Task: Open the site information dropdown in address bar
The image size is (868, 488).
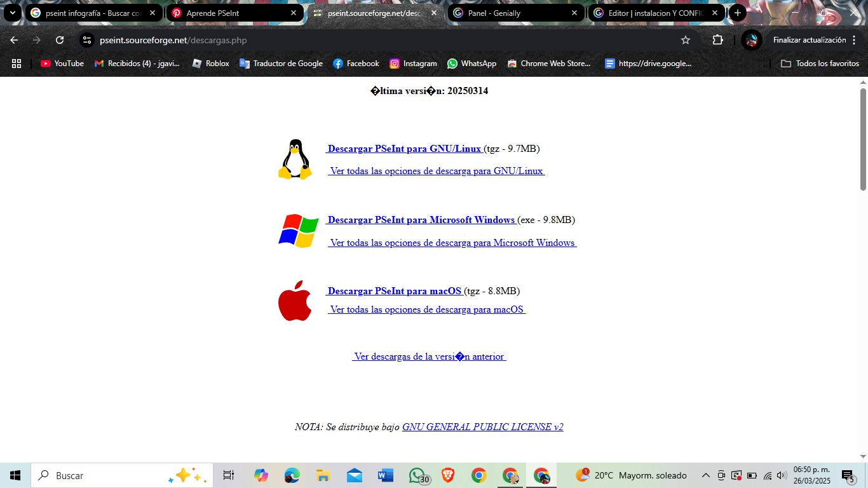Action: click(x=86, y=39)
